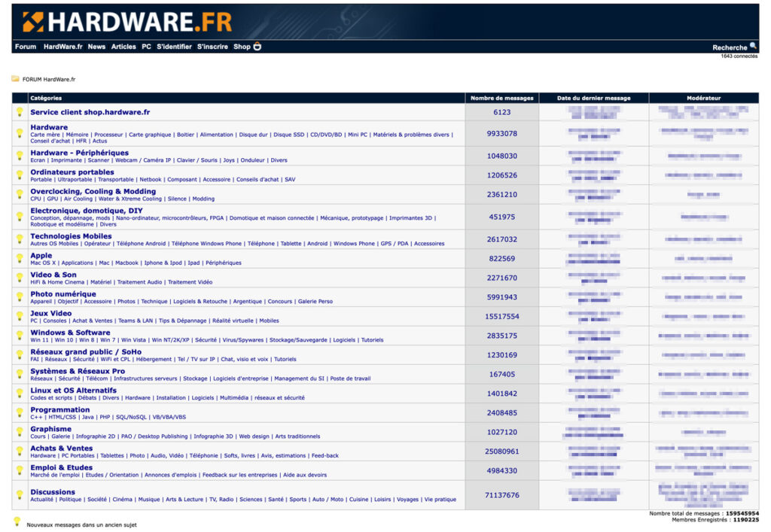Open the Articles menu entry
This screenshot has width=771, height=532.
[123, 46]
